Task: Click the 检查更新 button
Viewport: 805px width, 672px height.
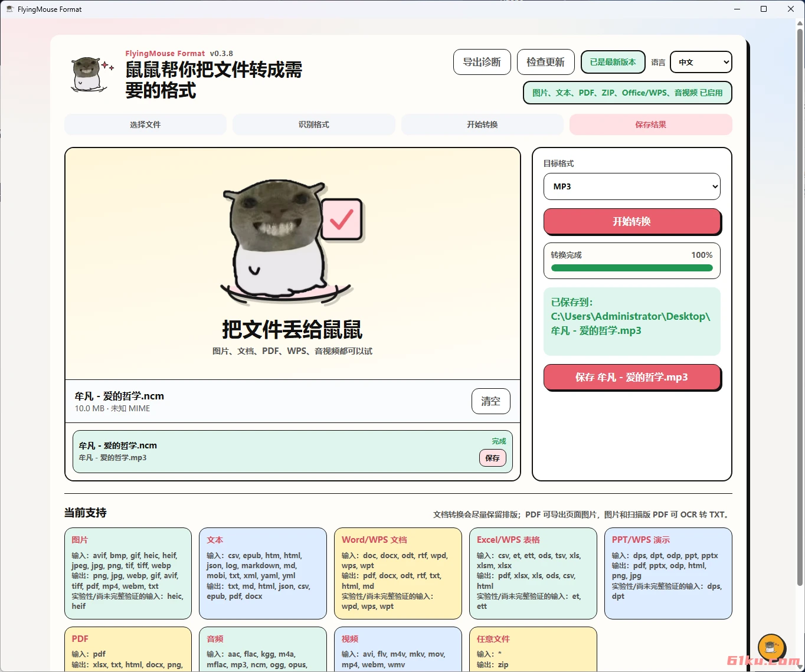Action: (545, 62)
